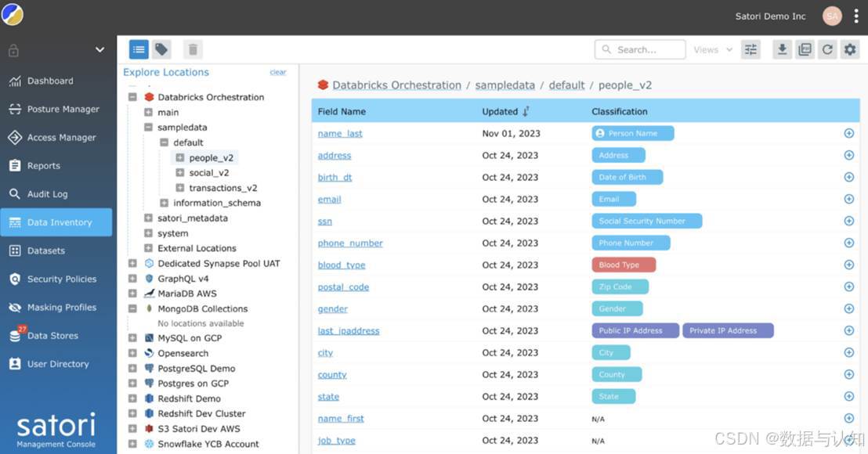The width and height of the screenshot is (868, 454).
Task: Add classification to city row plus icon
Action: 848,352
